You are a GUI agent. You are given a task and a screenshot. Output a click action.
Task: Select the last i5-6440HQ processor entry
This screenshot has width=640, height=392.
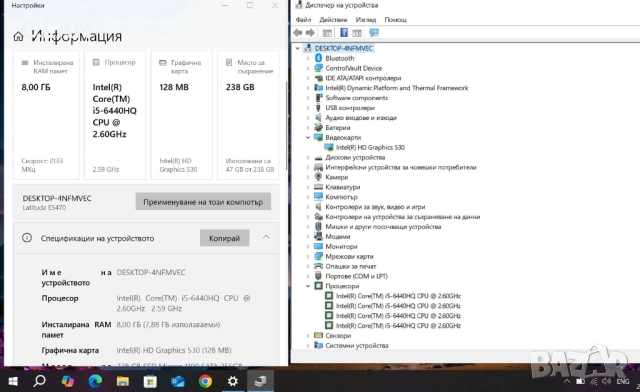(x=398, y=326)
